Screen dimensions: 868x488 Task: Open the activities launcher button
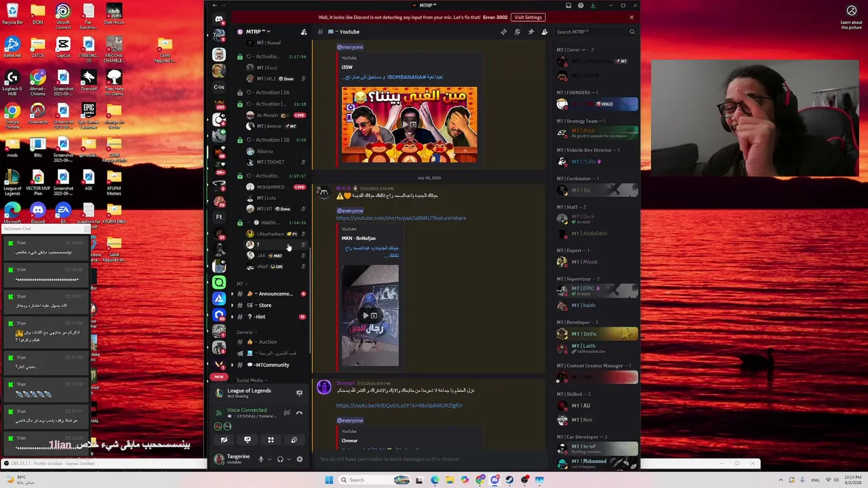click(271, 440)
